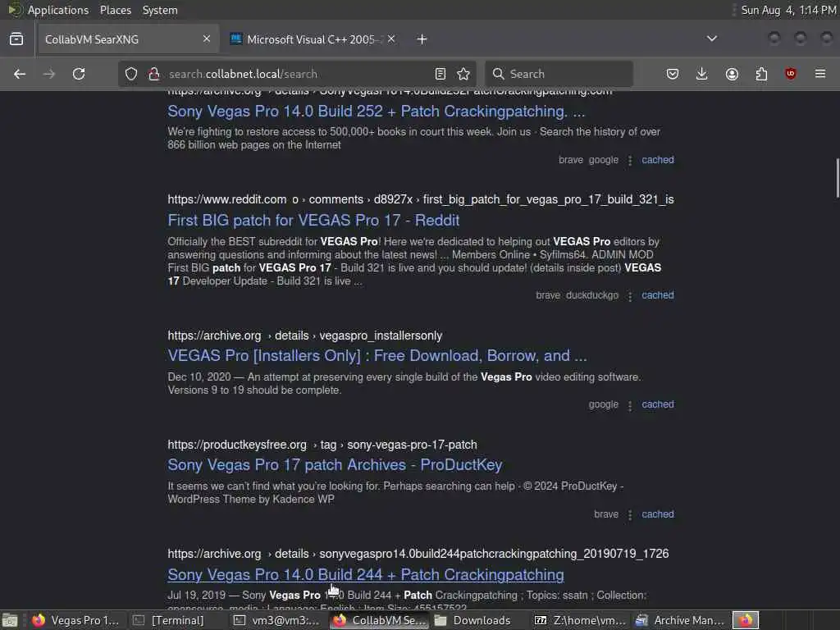This screenshot has width=840, height=630.
Task: Close the CollabVM SearXNG tab
Action: pyautogui.click(x=206, y=39)
